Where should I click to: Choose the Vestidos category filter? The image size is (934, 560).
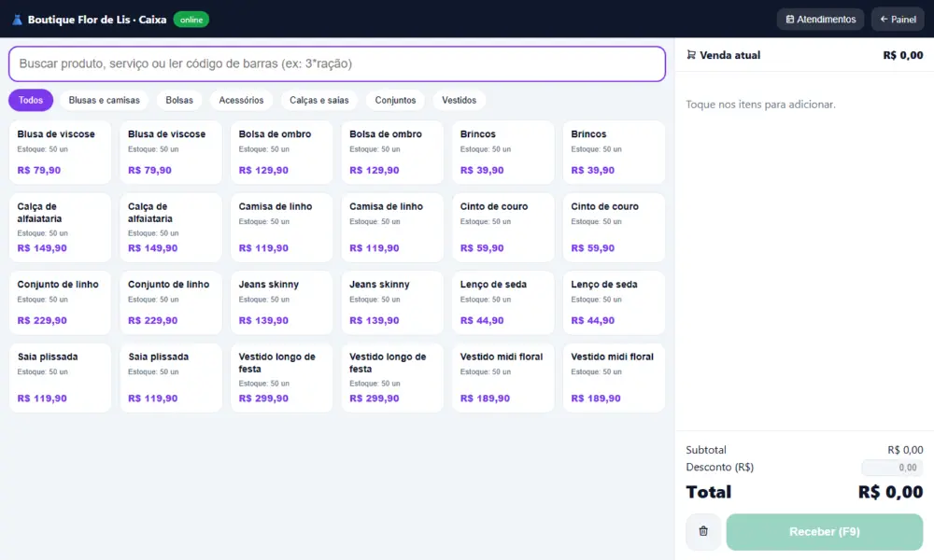click(x=460, y=100)
